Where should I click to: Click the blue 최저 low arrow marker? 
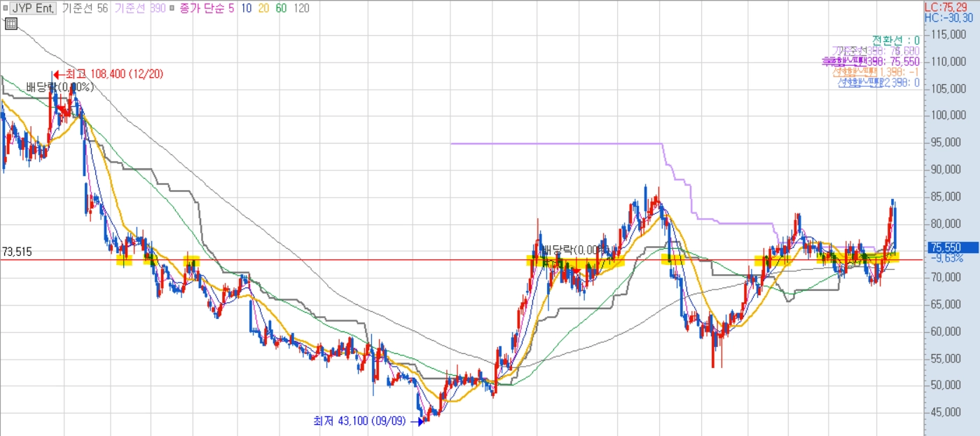tap(420, 421)
